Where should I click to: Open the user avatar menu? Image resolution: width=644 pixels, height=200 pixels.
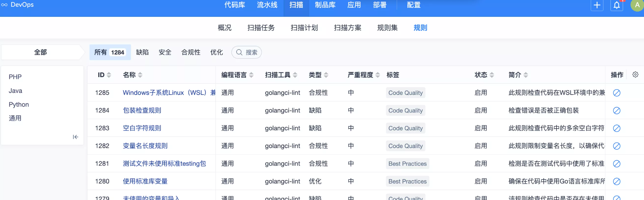637,5
